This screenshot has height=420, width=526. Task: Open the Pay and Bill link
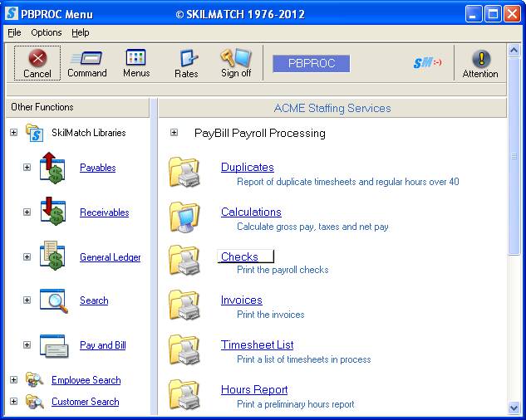pos(103,345)
